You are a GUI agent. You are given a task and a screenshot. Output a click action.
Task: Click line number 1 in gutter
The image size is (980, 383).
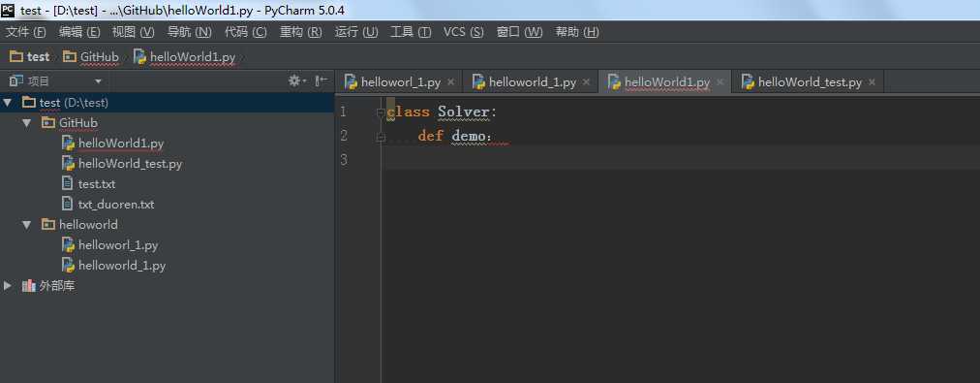[343, 112]
